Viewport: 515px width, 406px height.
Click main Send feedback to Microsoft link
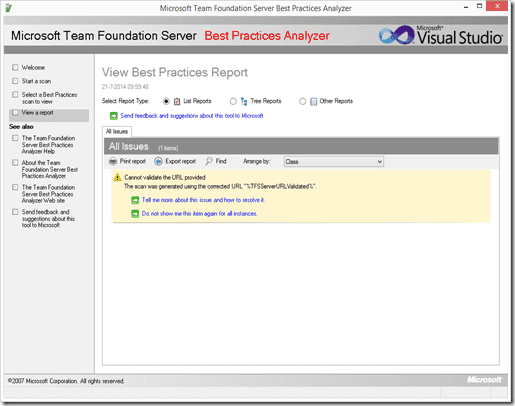[192, 116]
